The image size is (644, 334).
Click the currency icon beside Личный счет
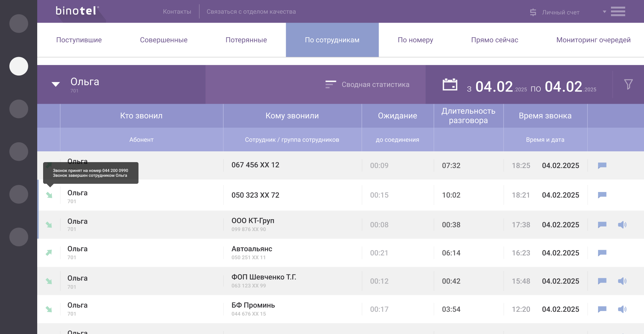(533, 12)
